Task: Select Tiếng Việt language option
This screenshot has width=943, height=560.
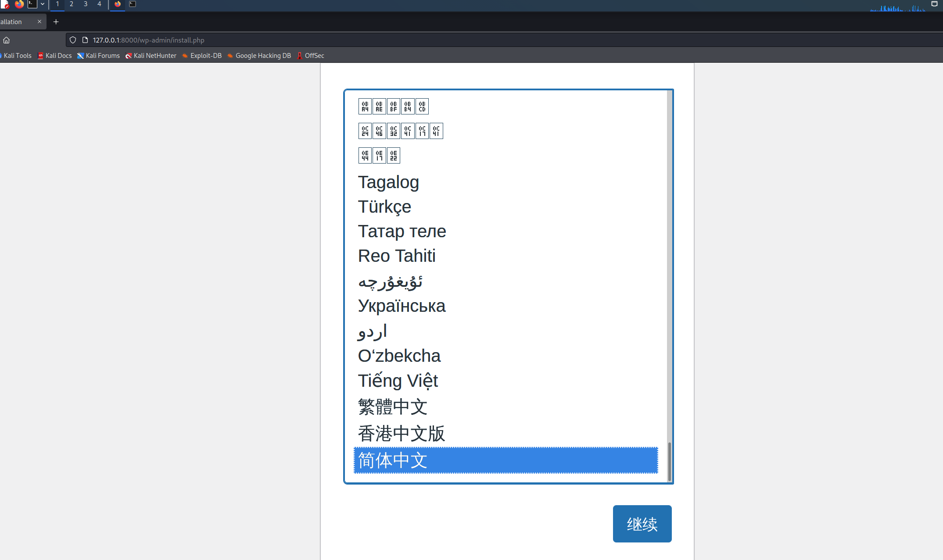Action: (x=398, y=380)
